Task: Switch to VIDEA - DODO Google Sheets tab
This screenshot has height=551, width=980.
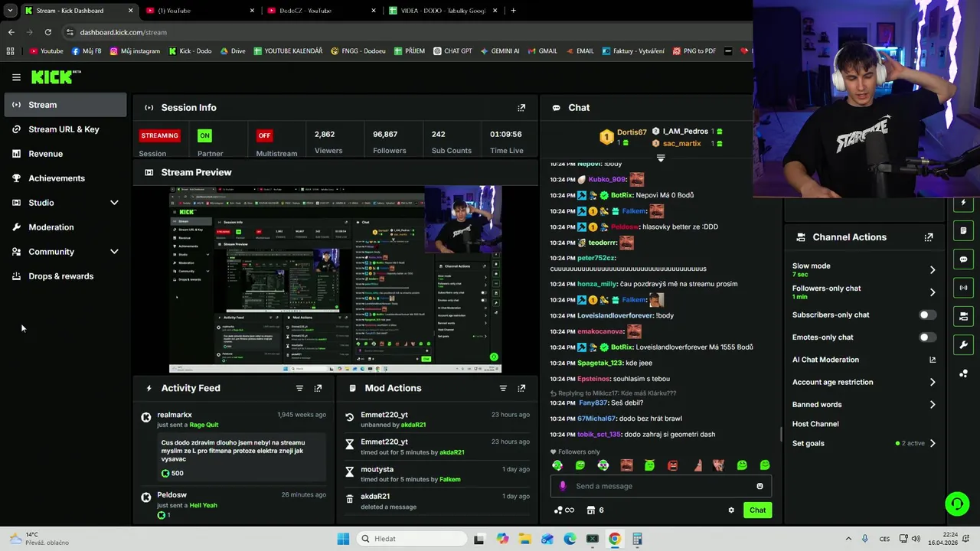Action: pyautogui.click(x=444, y=11)
